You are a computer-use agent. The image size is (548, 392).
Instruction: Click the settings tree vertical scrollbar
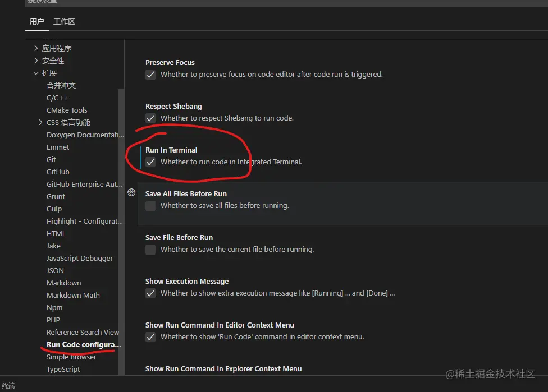point(121,232)
